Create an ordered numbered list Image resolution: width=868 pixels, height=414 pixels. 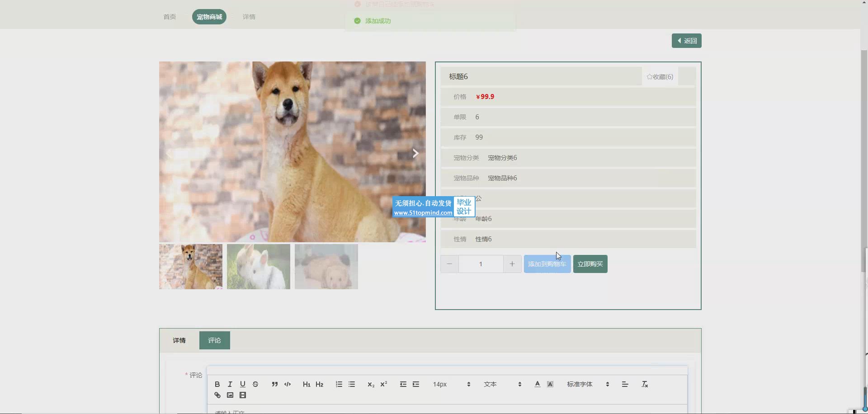coord(339,384)
